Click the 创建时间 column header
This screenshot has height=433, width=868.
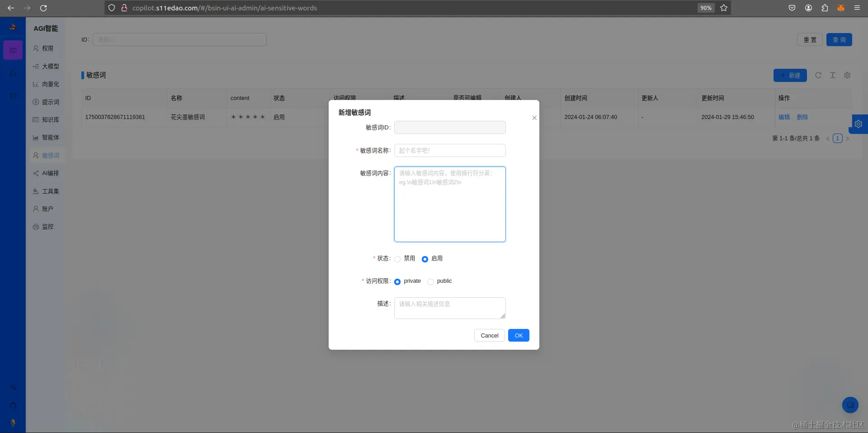click(576, 98)
